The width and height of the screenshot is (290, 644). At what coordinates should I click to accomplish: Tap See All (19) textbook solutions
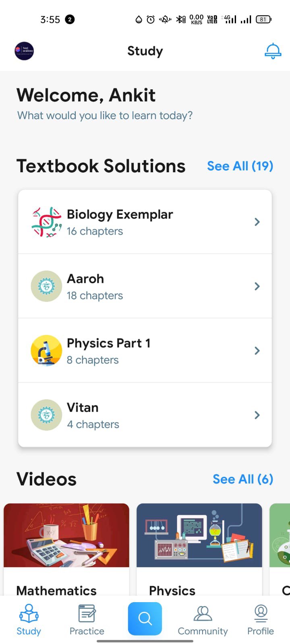(x=240, y=166)
